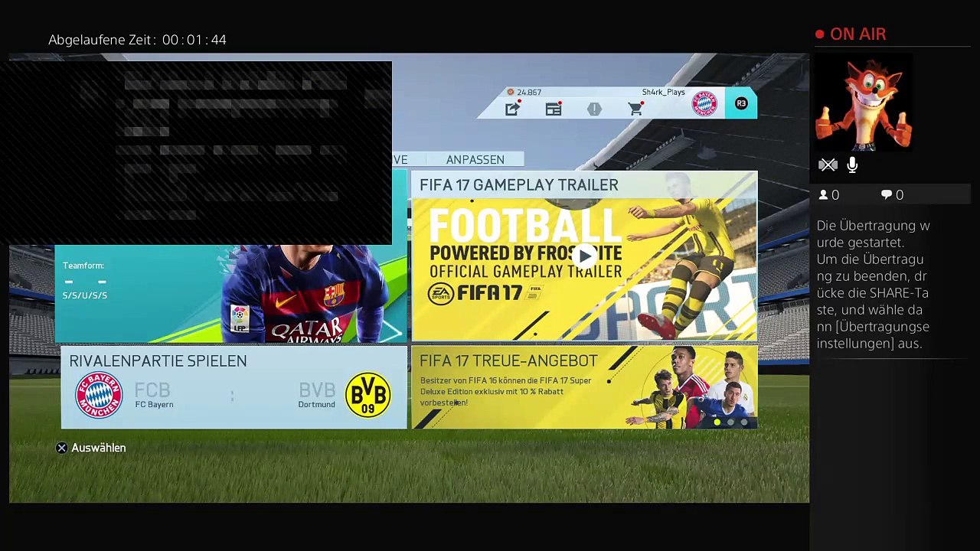This screenshot has width=980, height=551.
Task: Toggle the microphone icon in the broadcast panel
Action: click(852, 165)
